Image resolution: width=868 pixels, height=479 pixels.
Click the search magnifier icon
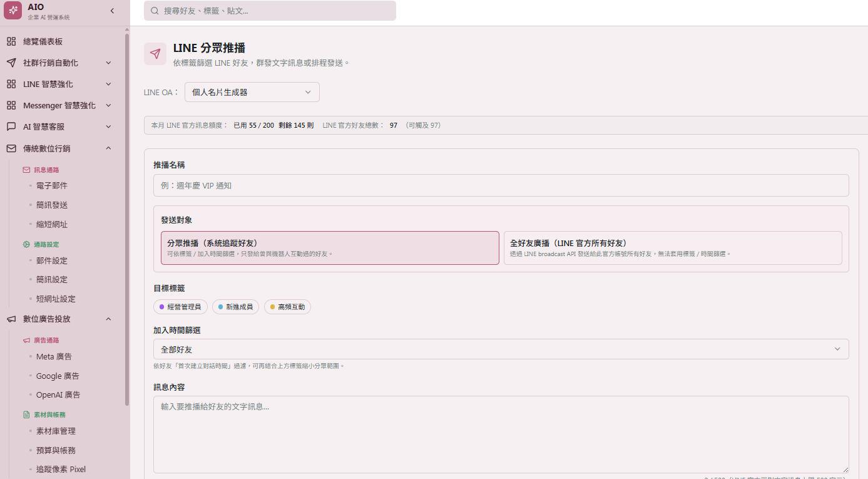[155, 11]
